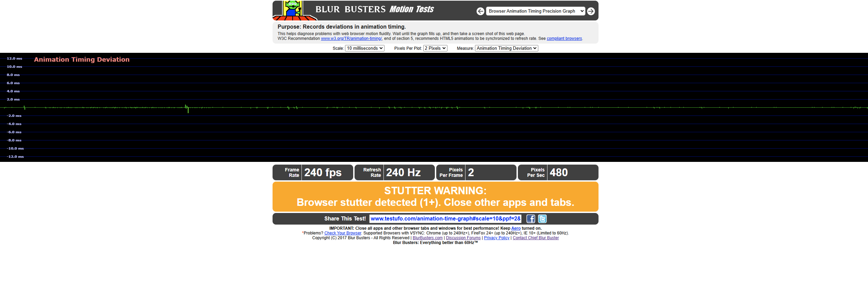868x305 pixels.
Task: Click the Aero link
Action: pyautogui.click(x=516, y=228)
